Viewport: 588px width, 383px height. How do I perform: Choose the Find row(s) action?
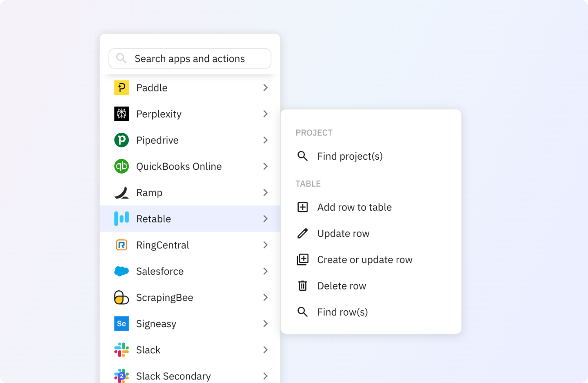pyautogui.click(x=371, y=312)
